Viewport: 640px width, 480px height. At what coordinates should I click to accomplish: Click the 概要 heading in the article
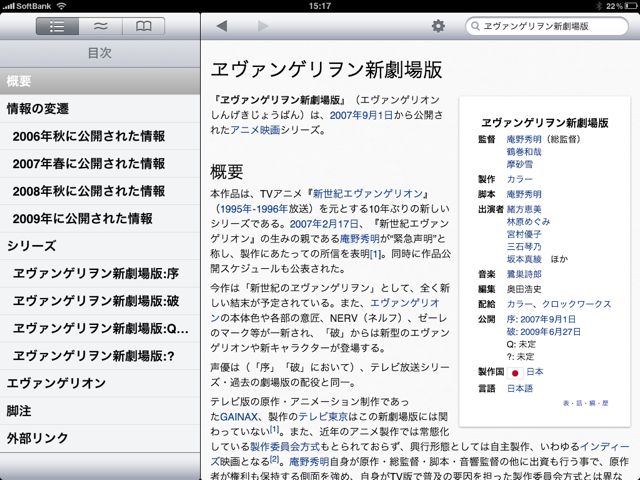[227, 172]
